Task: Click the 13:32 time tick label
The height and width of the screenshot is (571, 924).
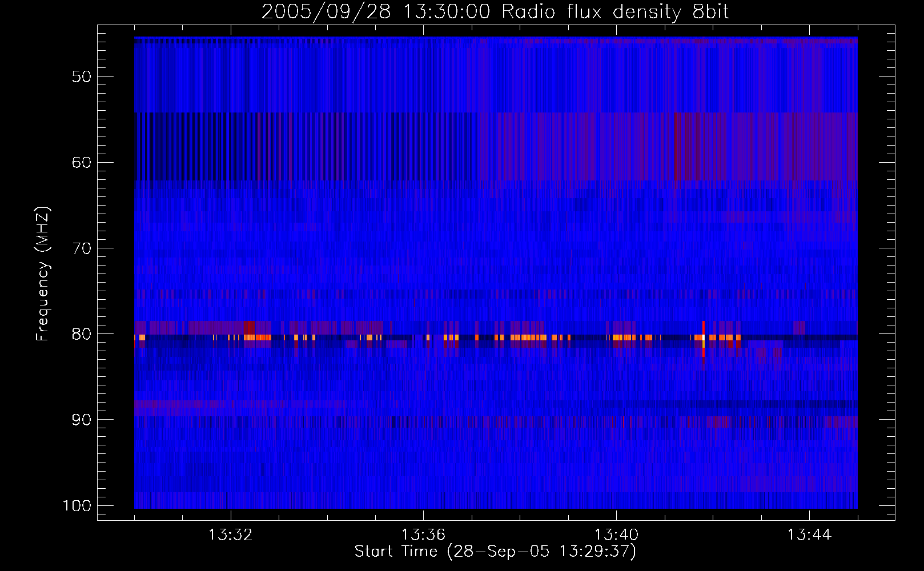Action: click(x=230, y=535)
